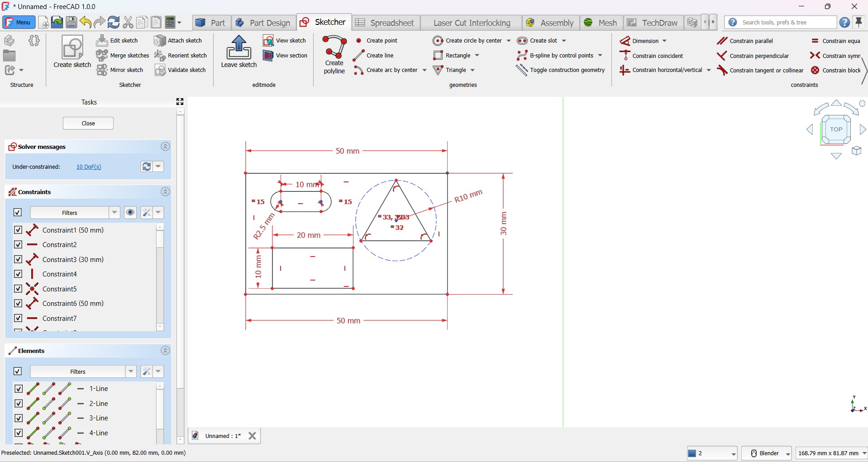Switch to the Part workbench tab

[211, 23]
